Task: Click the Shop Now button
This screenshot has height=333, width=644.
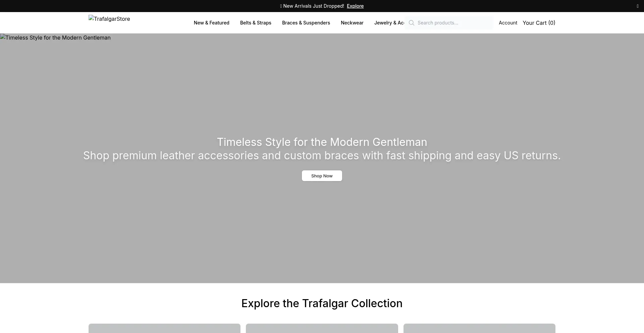Action: [x=322, y=176]
